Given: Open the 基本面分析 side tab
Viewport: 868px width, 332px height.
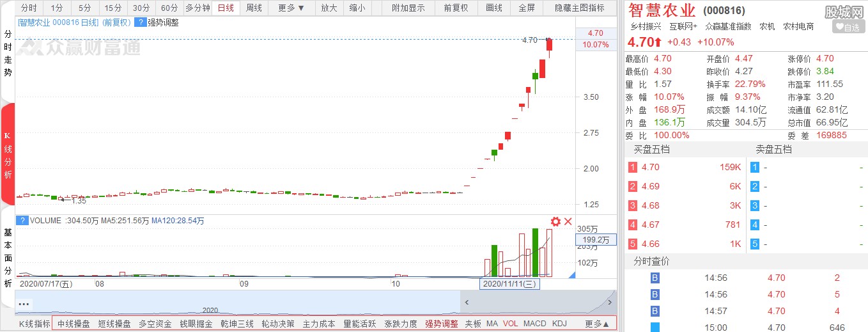Looking at the screenshot, I should pyautogui.click(x=8, y=256).
